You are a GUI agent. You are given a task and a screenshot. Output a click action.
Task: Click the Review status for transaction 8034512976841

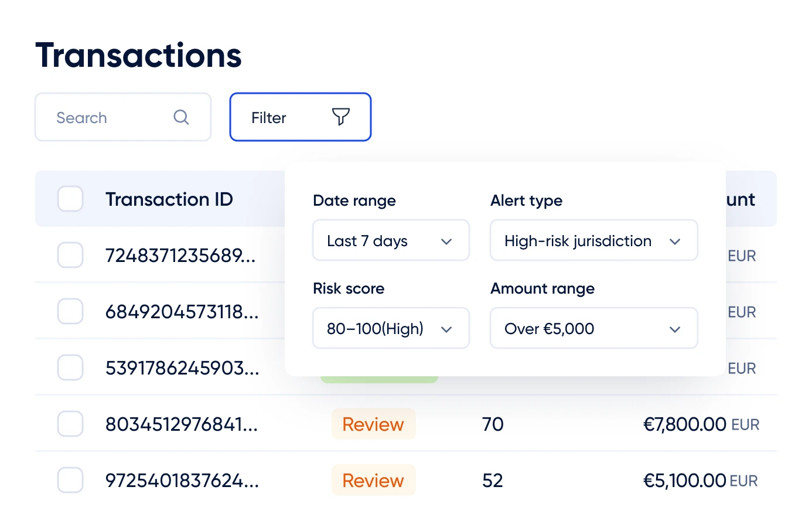coord(373,424)
